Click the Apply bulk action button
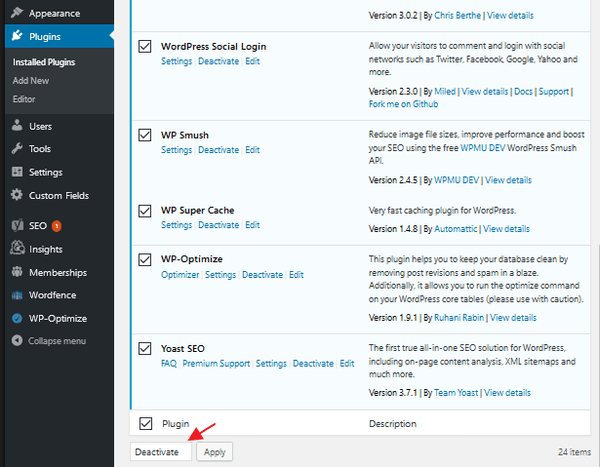 214,452
